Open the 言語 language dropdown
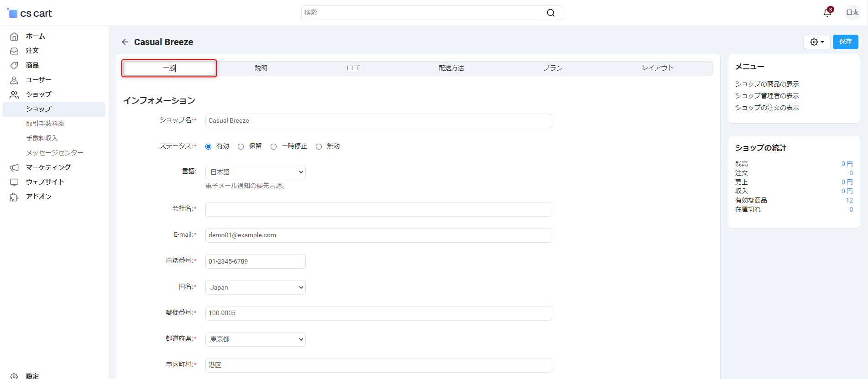The height and width of the screenshot is (379, 868). [255, 172]
